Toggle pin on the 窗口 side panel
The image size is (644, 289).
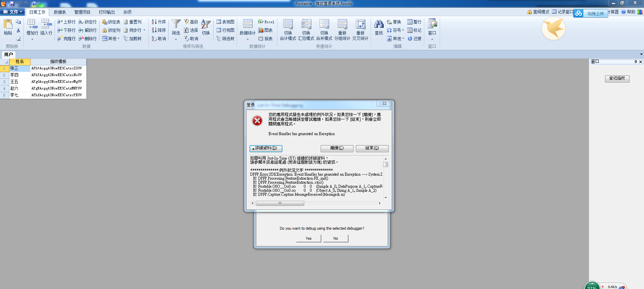point(636,62)
